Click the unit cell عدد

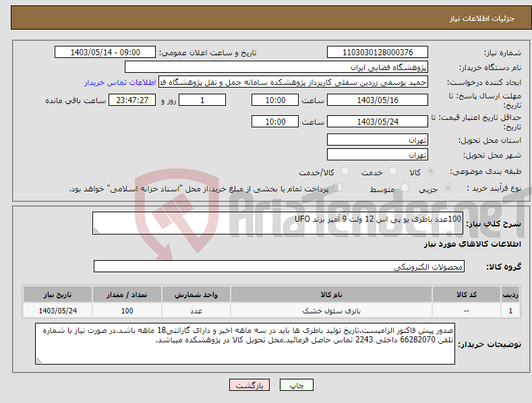click(196, 311)
